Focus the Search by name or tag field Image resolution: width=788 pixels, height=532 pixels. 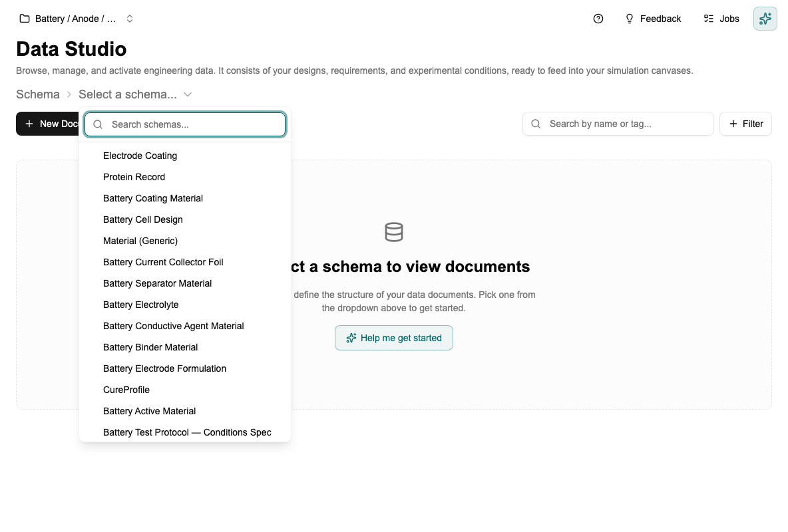coord(618,124)
